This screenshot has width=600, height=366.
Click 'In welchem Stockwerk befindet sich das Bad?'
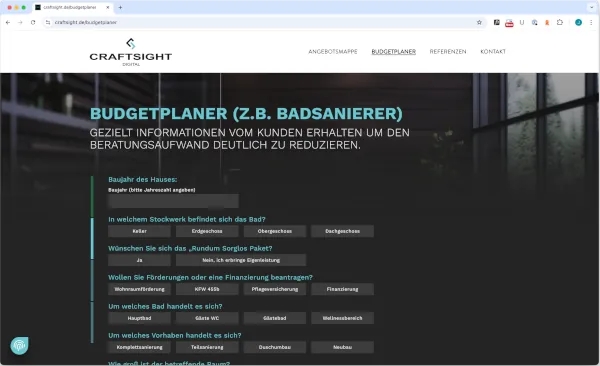(187, 219)
